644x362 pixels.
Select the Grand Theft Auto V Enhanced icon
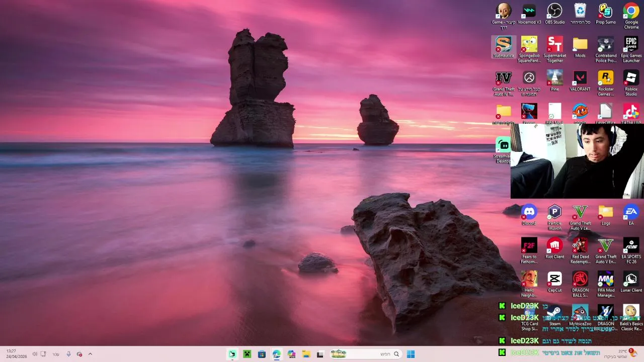(606, 251)
